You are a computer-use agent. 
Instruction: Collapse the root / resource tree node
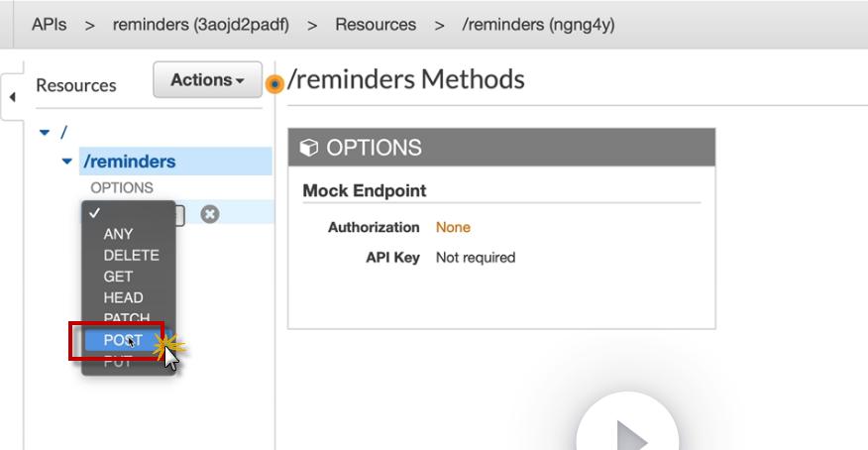point(44,132)
